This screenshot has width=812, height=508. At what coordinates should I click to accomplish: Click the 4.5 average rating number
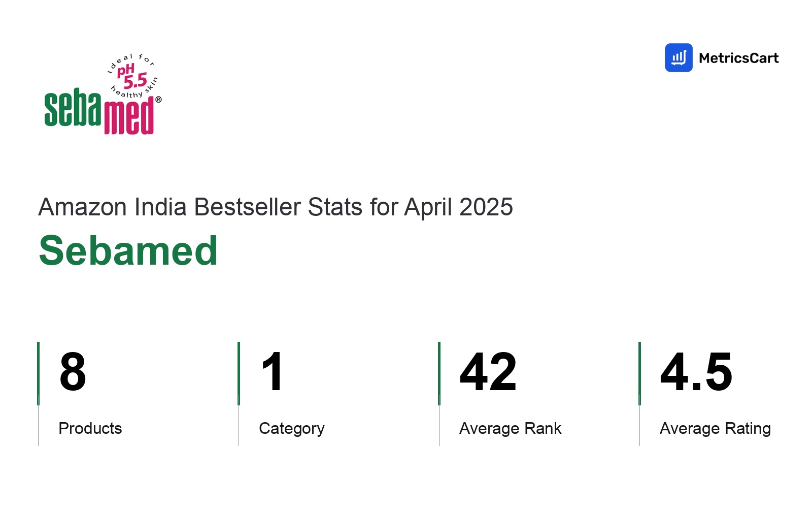(x=696, y=372)
